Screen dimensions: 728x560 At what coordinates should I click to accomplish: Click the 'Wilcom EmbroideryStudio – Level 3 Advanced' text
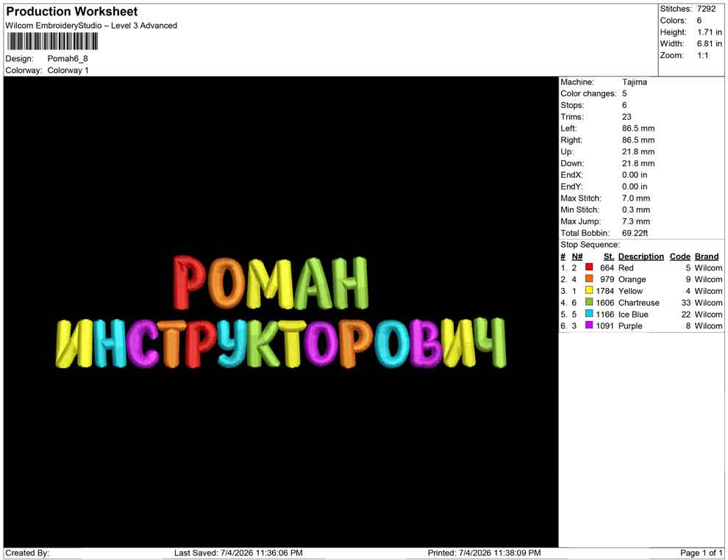pos(91,26)
